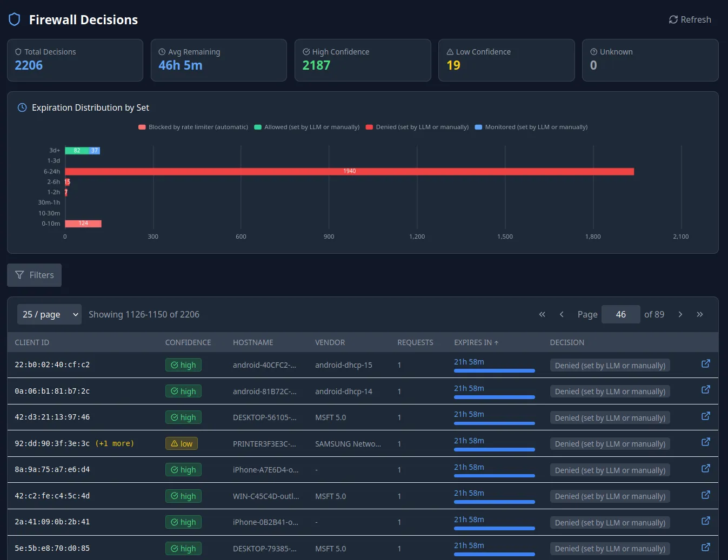Go to the next page
The width and height of the screenshot is (728, 560).
[680, 314]
